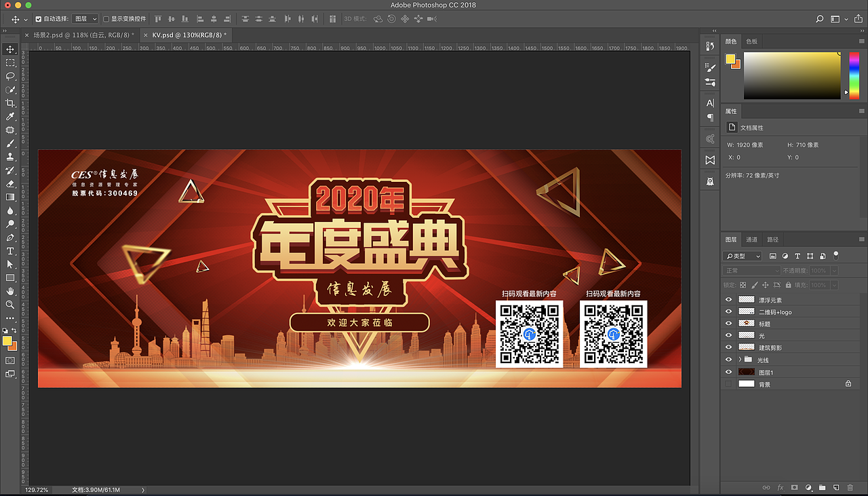Select the Eyedropper tool
Viewport: 868px width, 496px height.
click(9, 117)
